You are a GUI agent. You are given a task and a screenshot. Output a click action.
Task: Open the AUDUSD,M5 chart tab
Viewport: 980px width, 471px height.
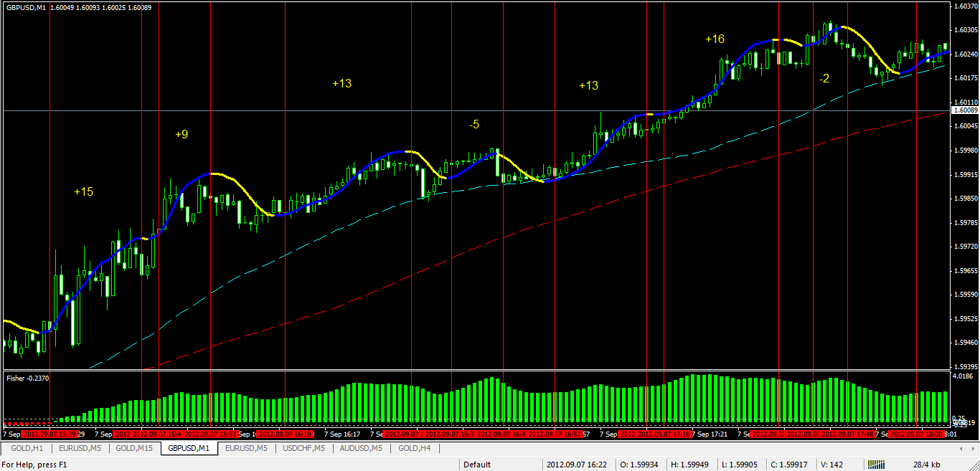[x=362, y=448]
